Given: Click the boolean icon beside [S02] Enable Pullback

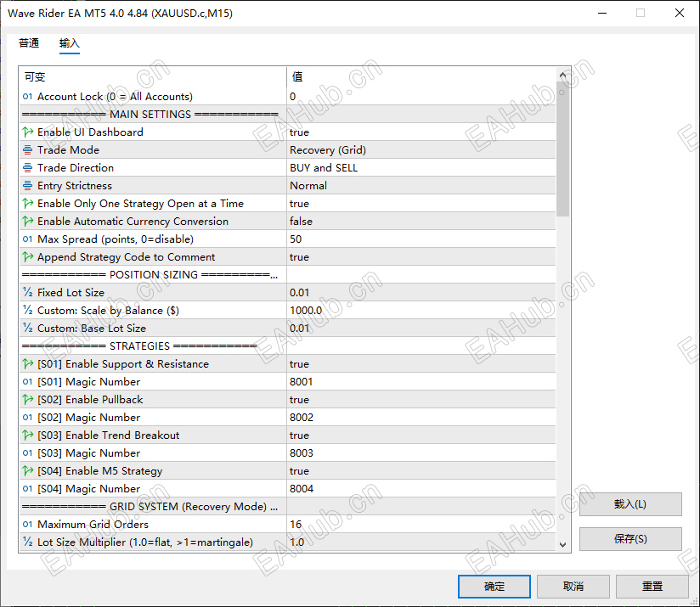Looking at the screenshot, I should [x=28, y=400].
